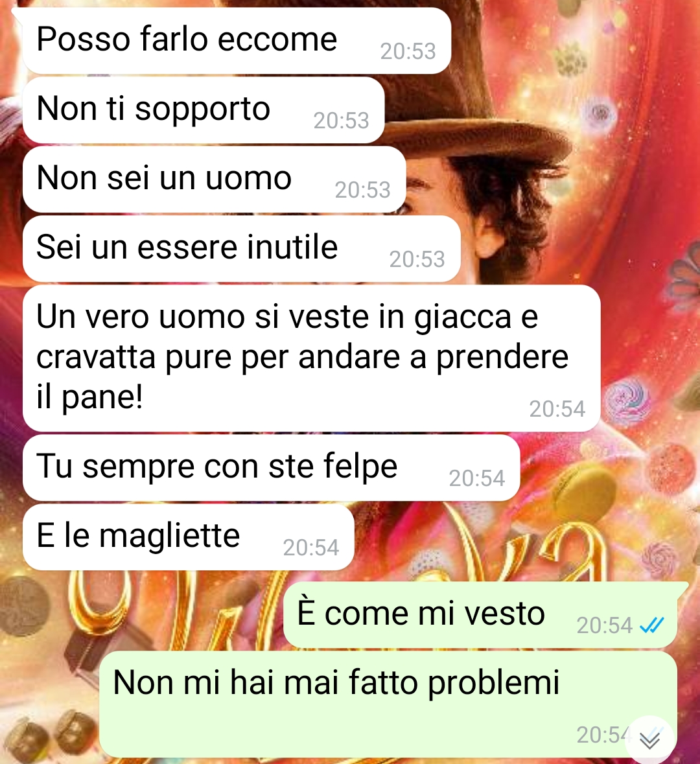Tap the 20:54 timestamp on 'È come mi vesto'

tap(605, 625)
